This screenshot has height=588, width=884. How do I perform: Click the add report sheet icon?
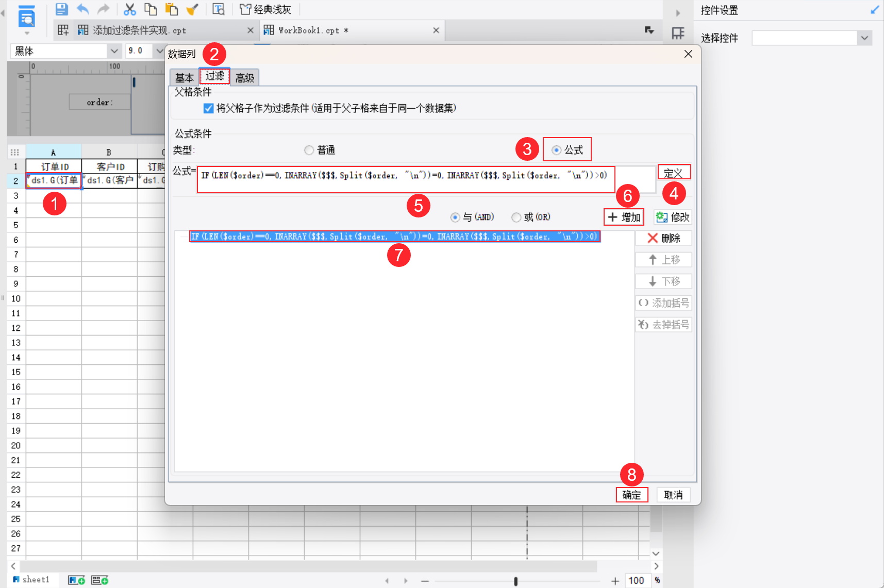tap(76, 580)
